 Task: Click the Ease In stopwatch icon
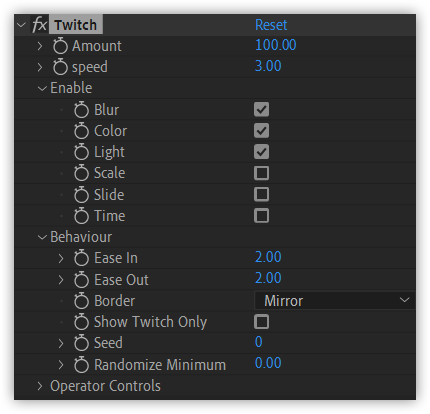click(81, 258)
